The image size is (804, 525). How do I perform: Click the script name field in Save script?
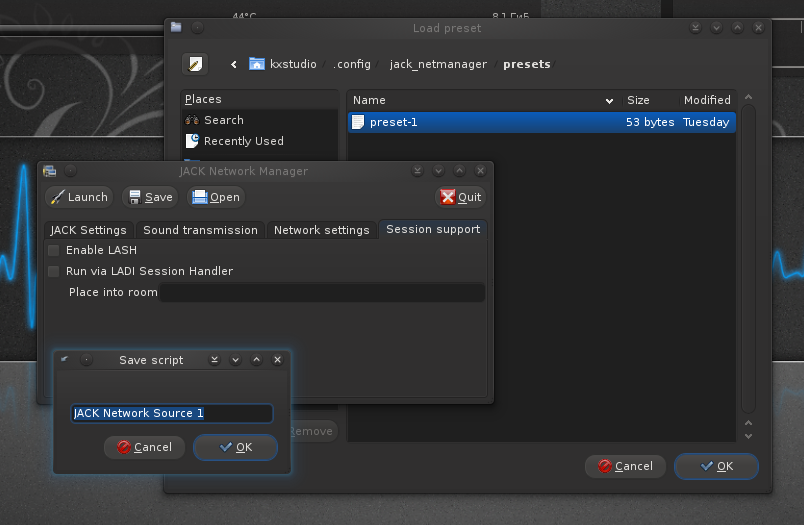pos(172,413)
